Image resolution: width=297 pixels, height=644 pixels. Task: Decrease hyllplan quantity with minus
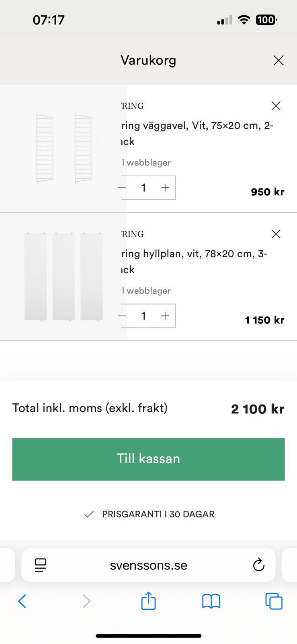pos(123,316)
